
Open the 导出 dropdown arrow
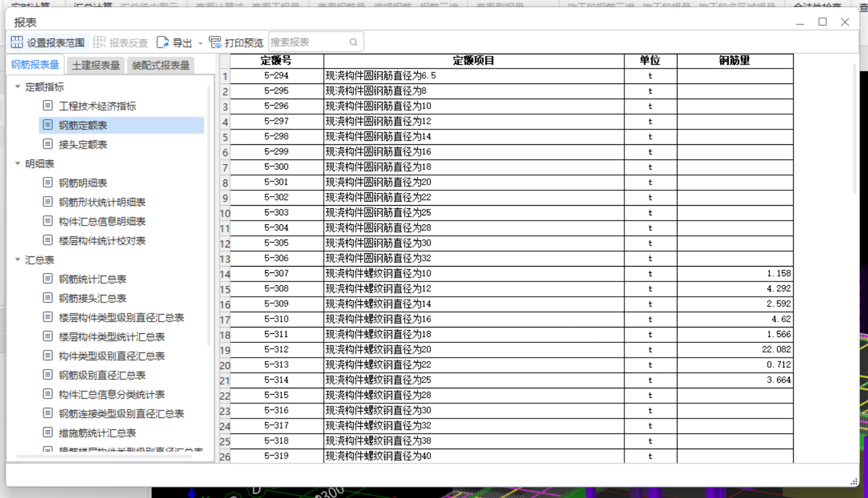tap(200, 43)
